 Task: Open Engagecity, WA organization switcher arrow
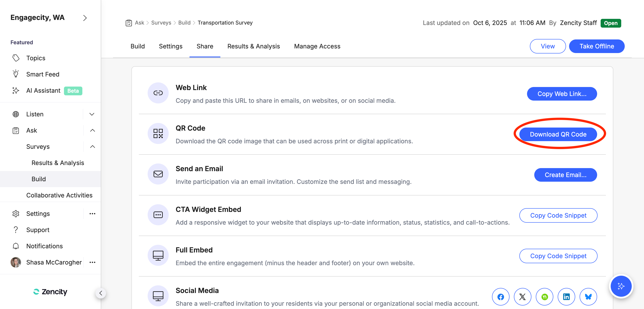(85, 18)
